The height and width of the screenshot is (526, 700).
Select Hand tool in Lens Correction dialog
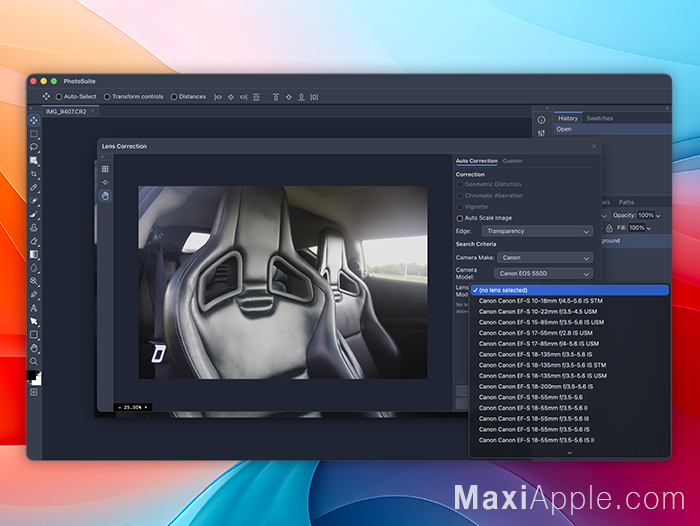click(x=105, y=196)
